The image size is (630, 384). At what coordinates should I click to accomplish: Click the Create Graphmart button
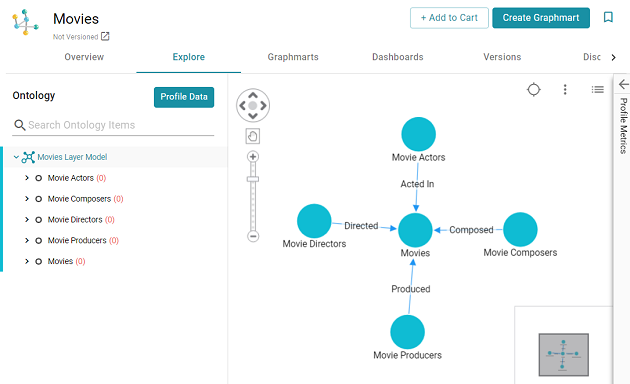pos(541,18)
